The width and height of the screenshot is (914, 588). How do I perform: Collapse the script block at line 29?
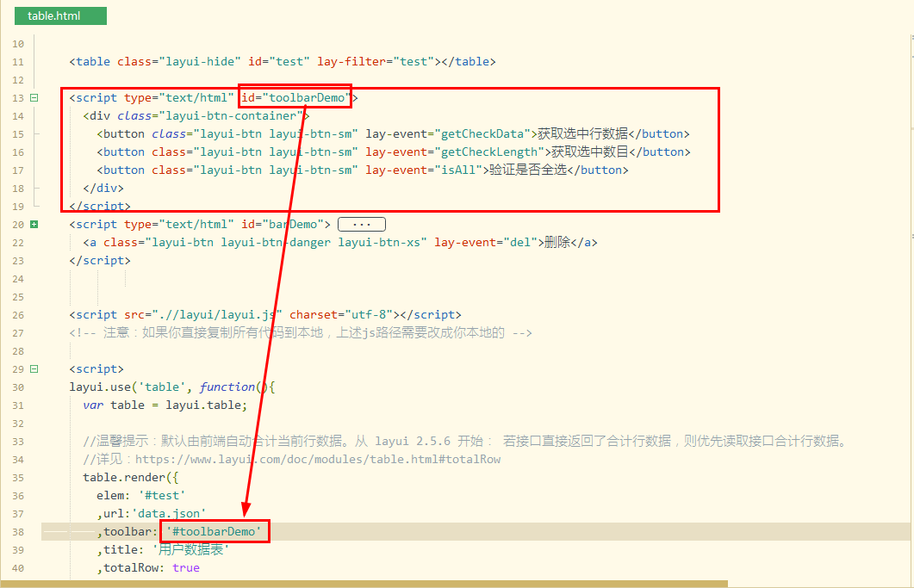(34, 368)
